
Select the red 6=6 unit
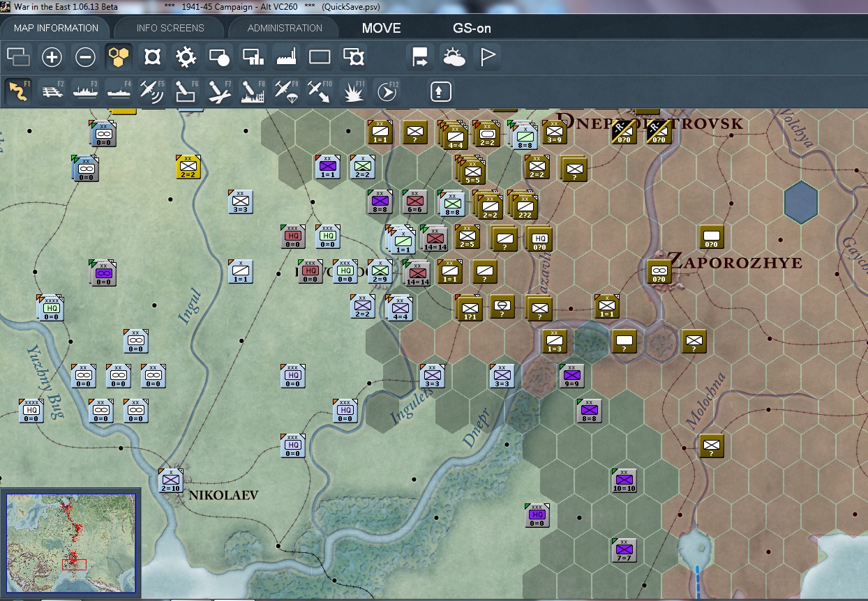point(414,201)
